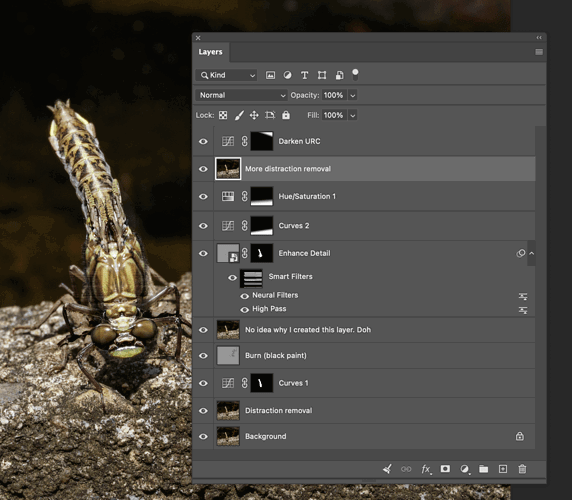Click the link layers icon

406,469
